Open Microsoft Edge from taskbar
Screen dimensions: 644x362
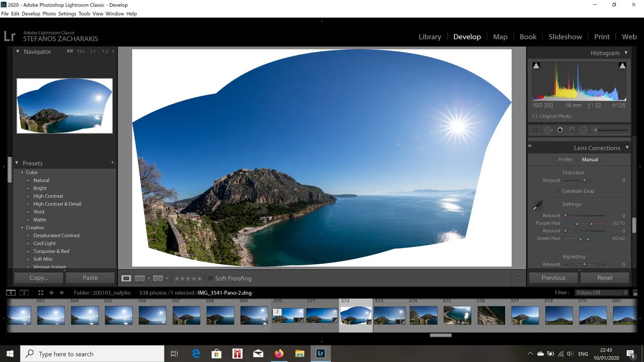click(x=196, y=353)
